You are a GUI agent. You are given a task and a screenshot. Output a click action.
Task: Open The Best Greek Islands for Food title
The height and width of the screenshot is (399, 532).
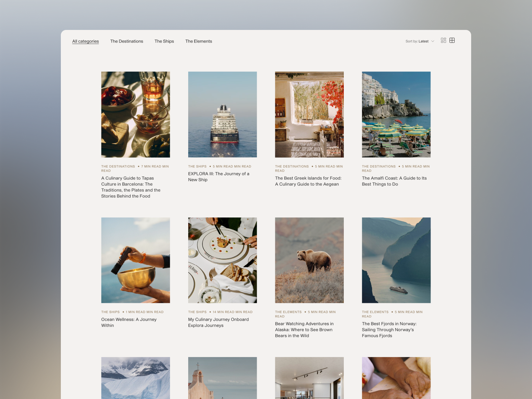click(x=308, y=181)
